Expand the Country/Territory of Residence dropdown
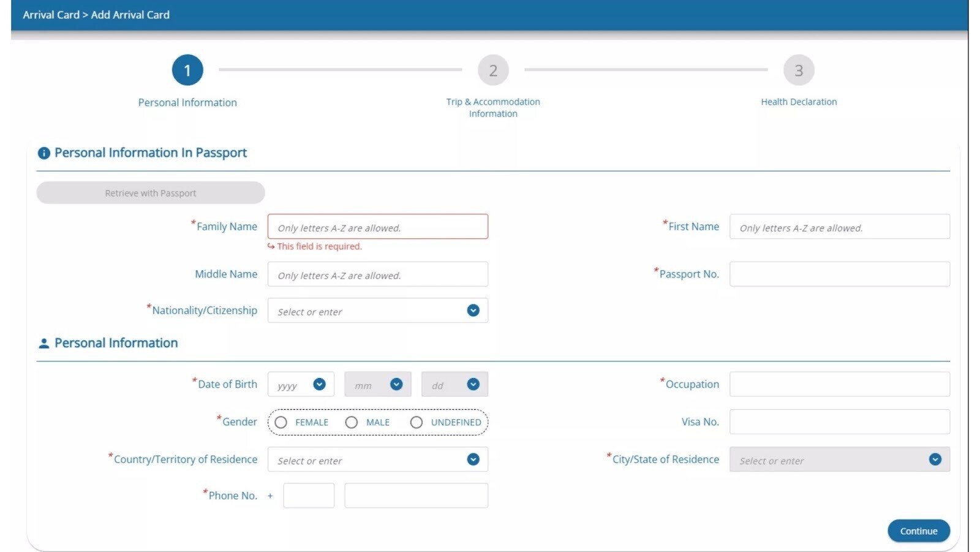Screen dimensions: 980x552 472,459
